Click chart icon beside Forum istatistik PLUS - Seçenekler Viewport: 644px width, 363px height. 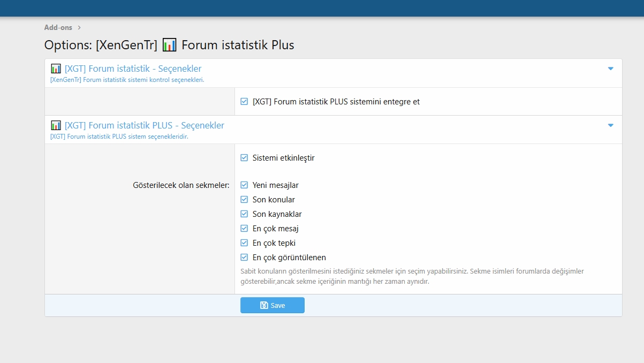(x=56, y=125)
